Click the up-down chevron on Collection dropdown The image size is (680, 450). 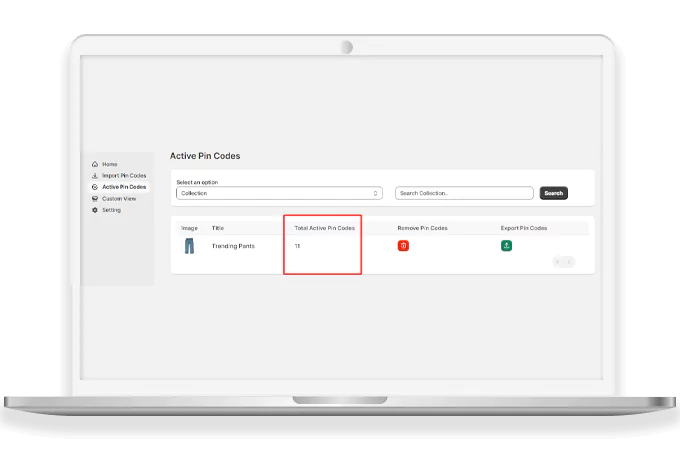pyautogui.click(x=376, y=193)
